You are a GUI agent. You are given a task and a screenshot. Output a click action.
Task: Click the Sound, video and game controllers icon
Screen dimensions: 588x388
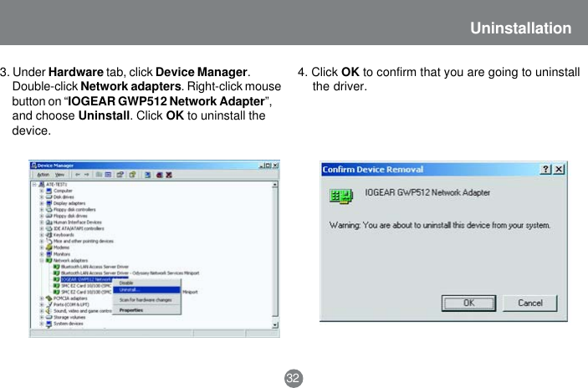pyautogui.click(x=49, y=311)
